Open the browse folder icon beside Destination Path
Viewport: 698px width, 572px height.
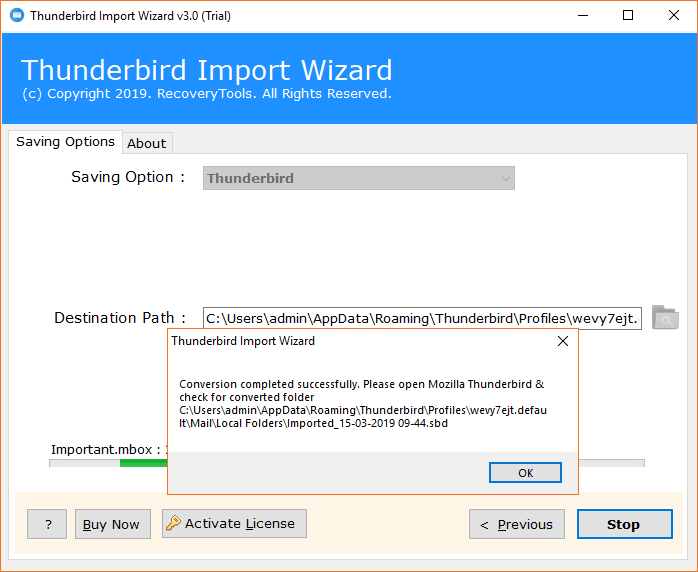[x=665, y=317]
